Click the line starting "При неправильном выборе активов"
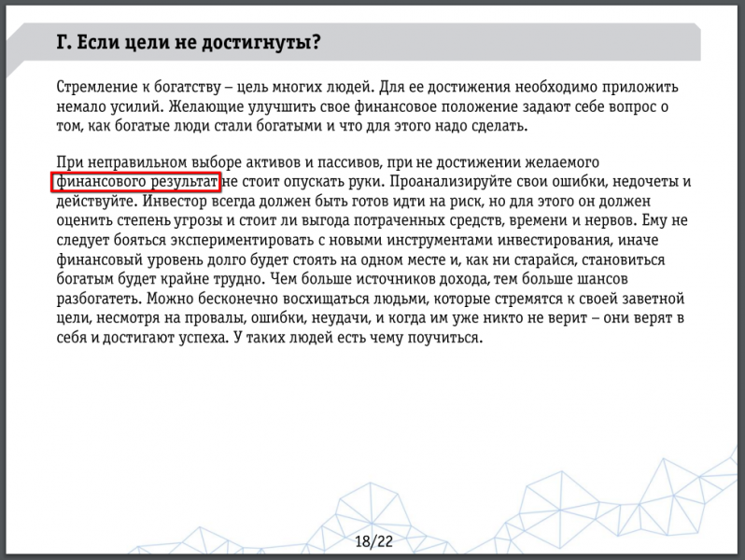The image size is (745, 560). [328, 162]
